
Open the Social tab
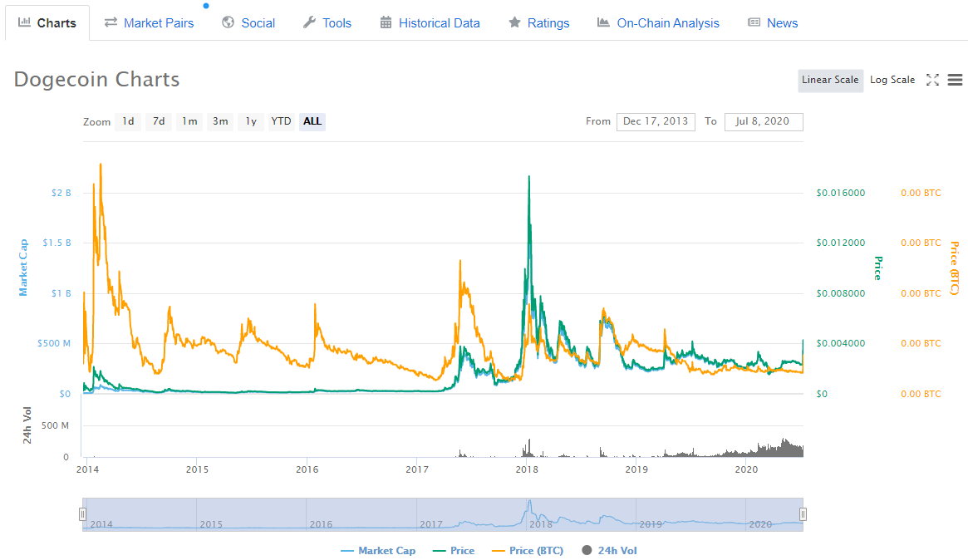coord(248,22)
